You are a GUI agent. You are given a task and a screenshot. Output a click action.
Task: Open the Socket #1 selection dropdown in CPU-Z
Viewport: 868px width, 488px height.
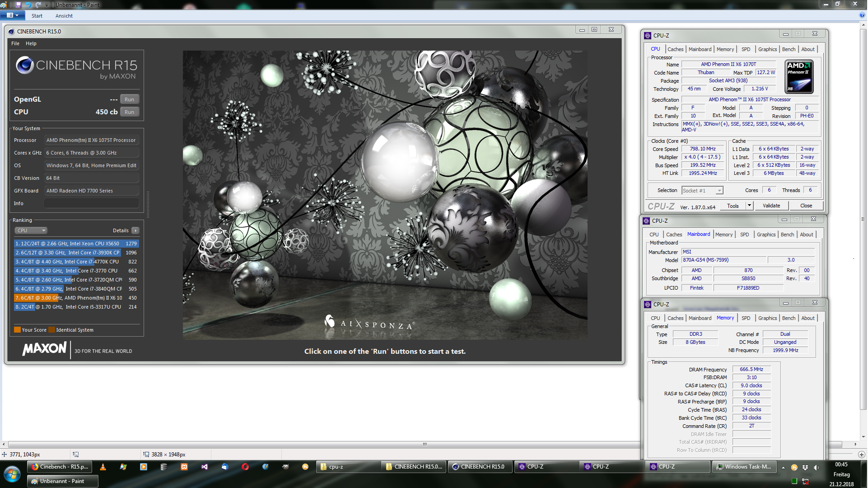702,191
